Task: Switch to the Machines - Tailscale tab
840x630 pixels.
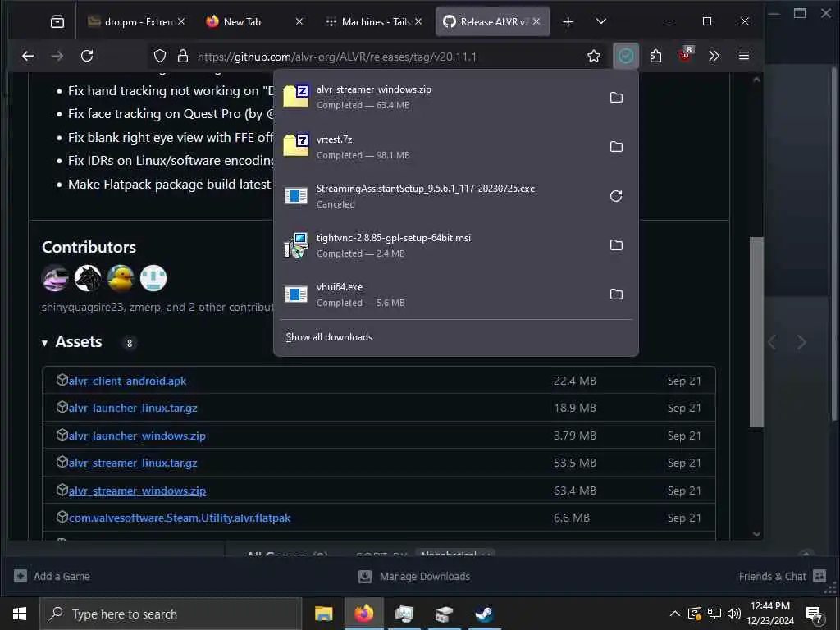Action: click(375, 22)
